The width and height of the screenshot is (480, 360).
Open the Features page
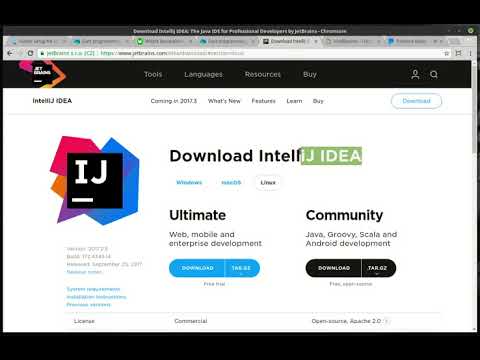point(263,101)
